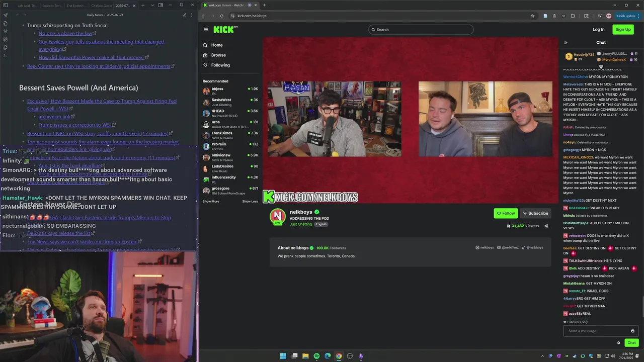Click 'Daily News' breadcrumb in Obsidian
This screenshot has width=644, height=362.
click(x=94, y=15)
